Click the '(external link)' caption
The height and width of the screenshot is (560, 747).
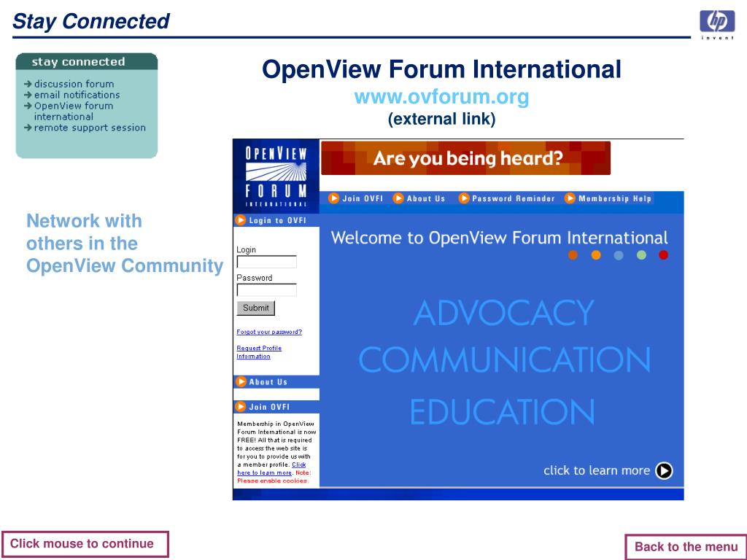click(x=441, y=119)
